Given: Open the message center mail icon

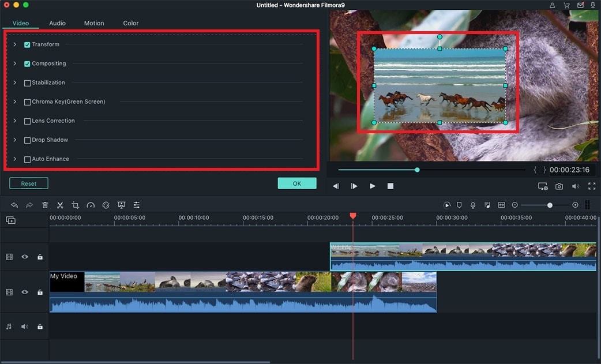Looking at the screenshot, I should 581,5.
